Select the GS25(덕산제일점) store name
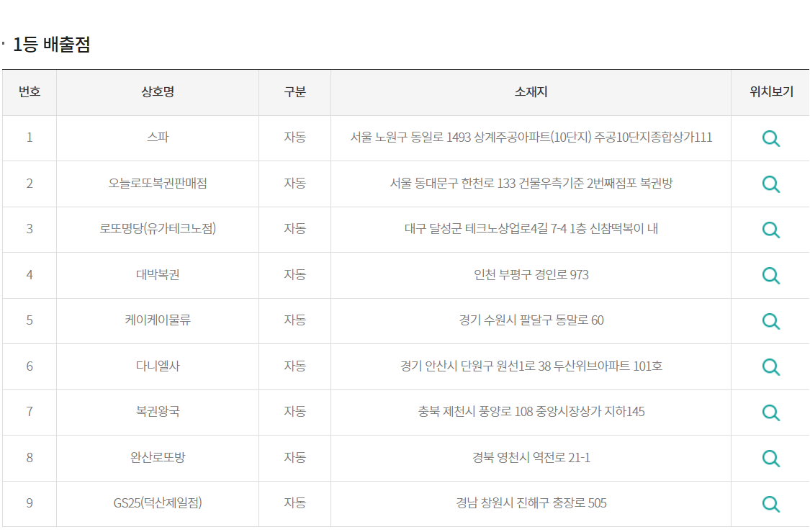Image resolution: width=810 pixels, height=532 pixels. tap(158, 502)
